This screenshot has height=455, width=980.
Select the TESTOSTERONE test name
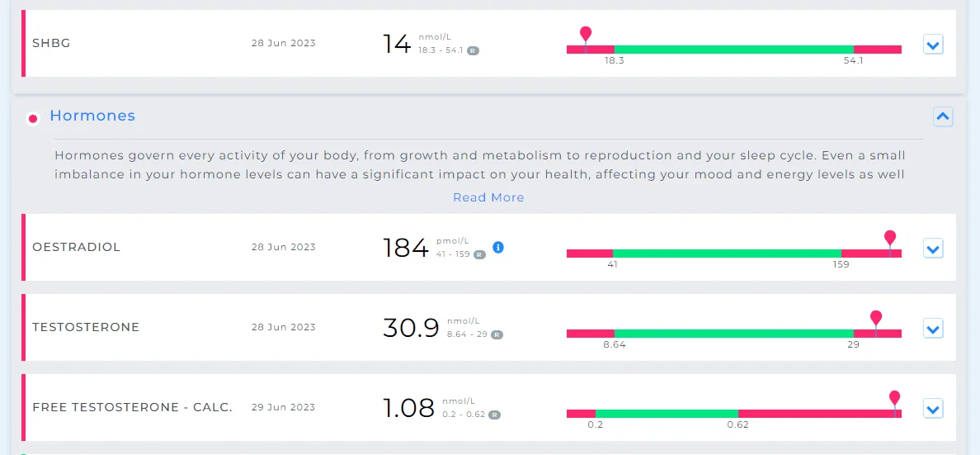[x=86, y=327]
